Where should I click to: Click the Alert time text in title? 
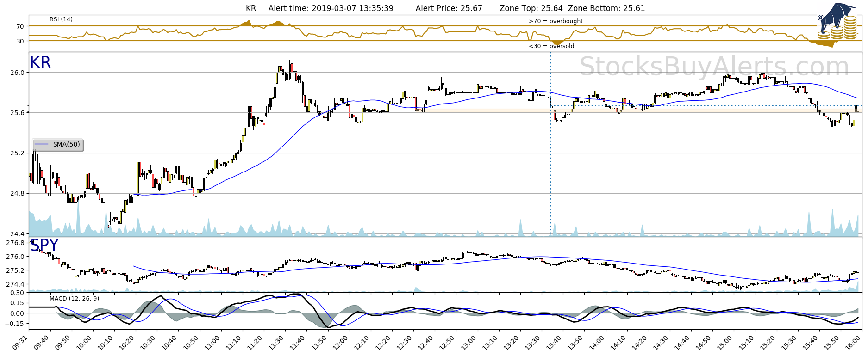coord(331,8)
